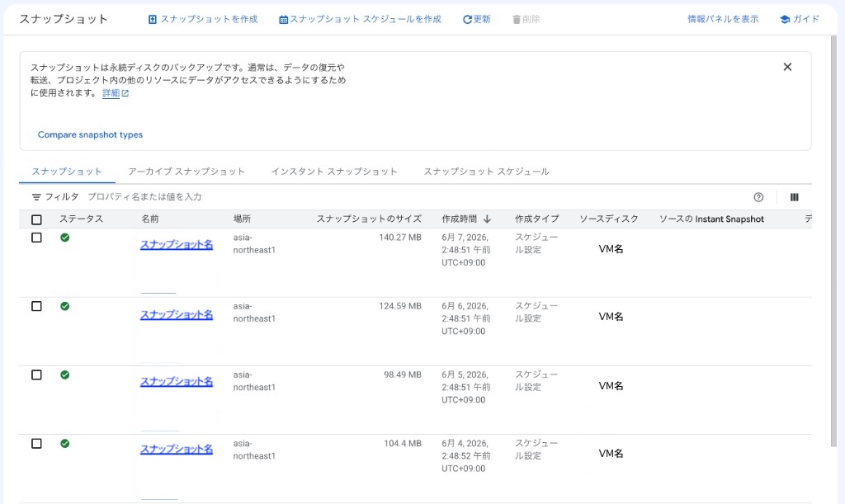The height and width of the screenshot is (504, 845).
Task: Open Compare snapshot types link
Action: point(90,134)
